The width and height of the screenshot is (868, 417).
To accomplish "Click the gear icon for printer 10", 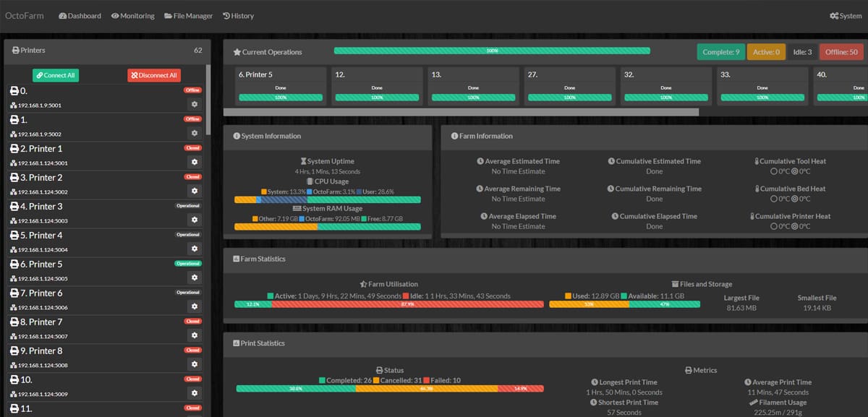I will pos(194,393).
